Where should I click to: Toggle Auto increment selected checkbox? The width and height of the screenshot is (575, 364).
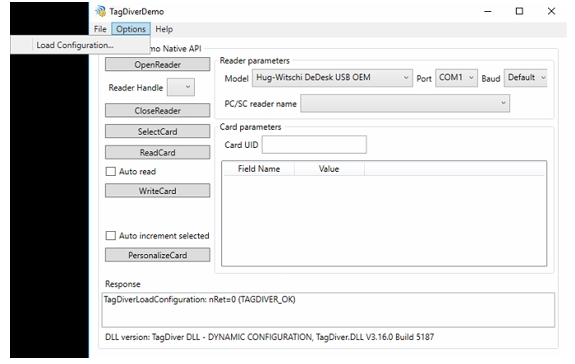coord(111,235)
